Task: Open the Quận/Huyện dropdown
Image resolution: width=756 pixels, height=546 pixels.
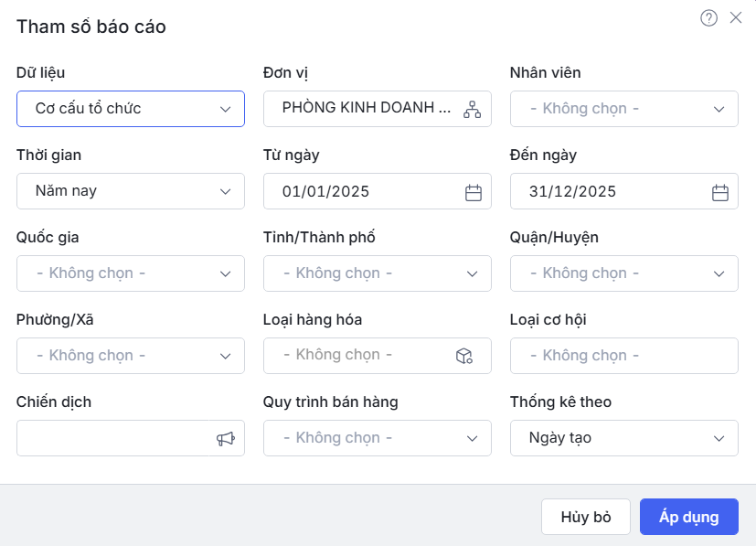Action: click(624, 273)
